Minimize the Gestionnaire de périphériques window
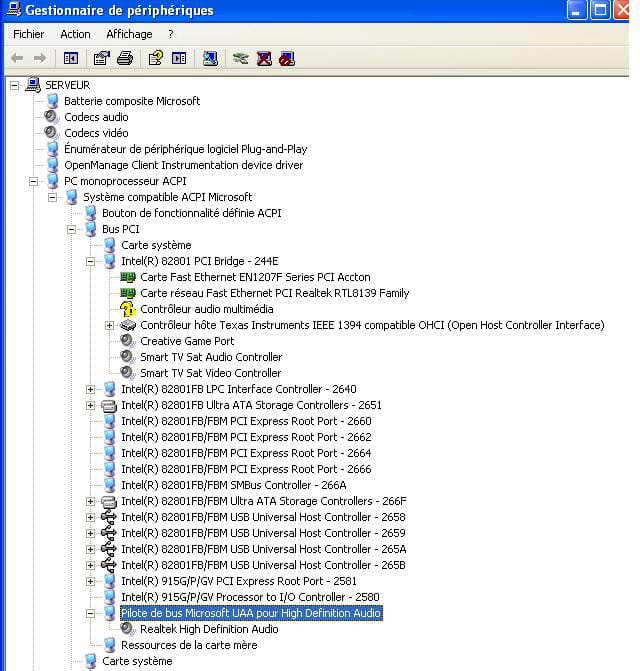 [x=577, y=10]
